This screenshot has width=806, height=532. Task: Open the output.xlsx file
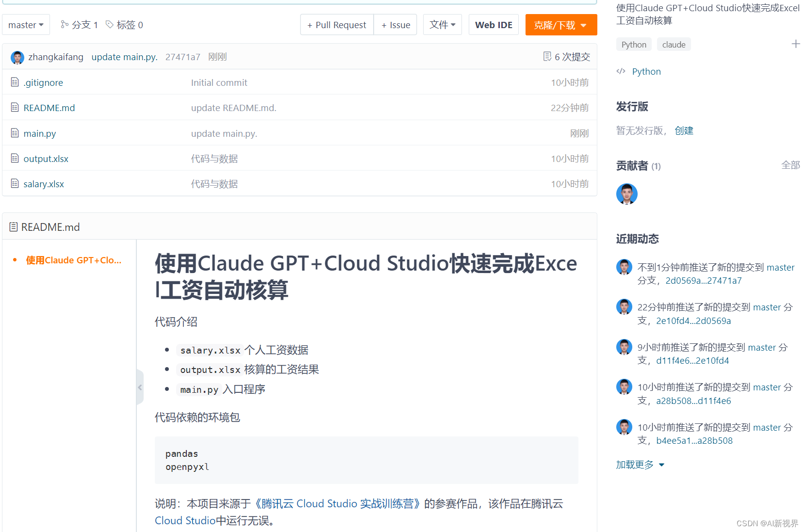pos(46,159)
